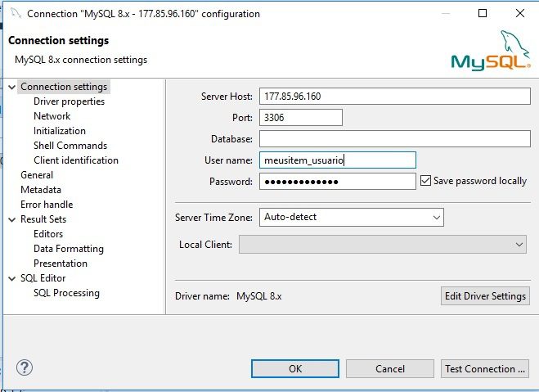
Task: Collapse the Result Sets tree node
Action: click(12, 219)
